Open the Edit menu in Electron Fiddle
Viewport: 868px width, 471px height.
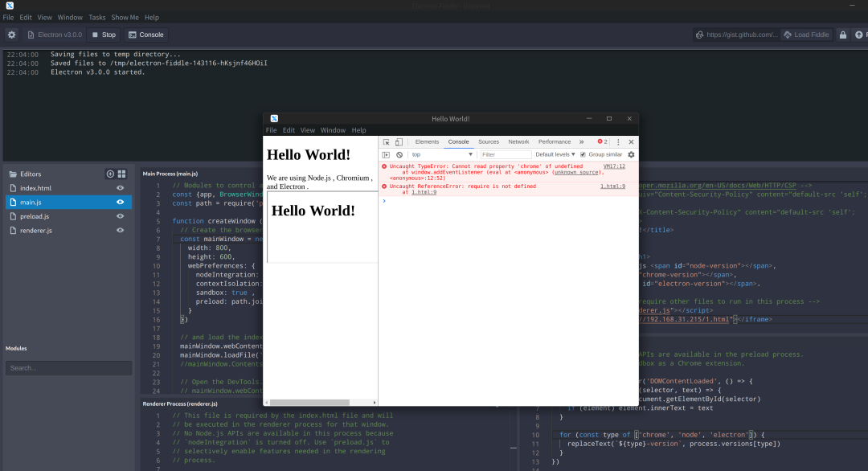26,17
